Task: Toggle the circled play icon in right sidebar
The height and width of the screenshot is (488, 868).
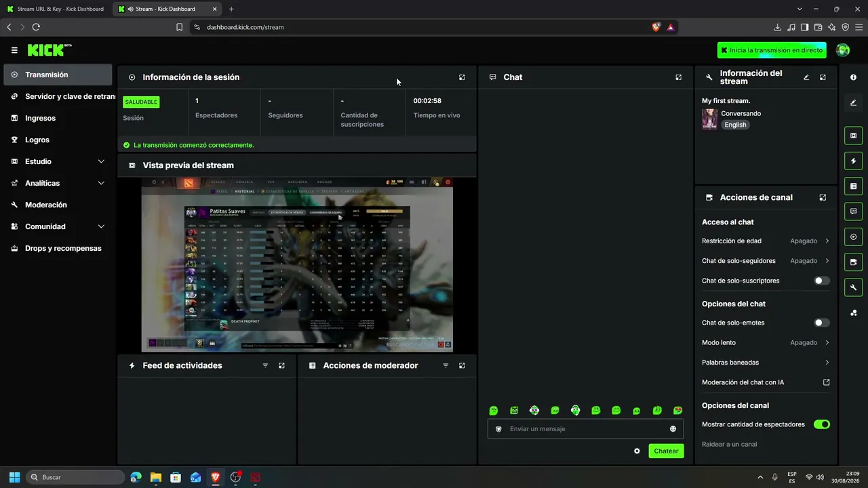Action: click(853, 237)
